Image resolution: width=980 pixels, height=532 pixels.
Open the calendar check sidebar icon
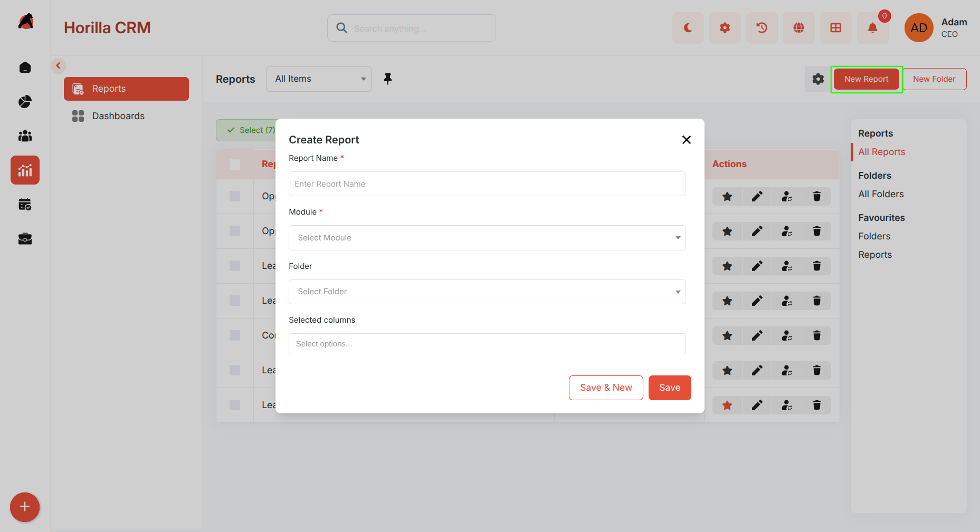click(x=25, y=205)
